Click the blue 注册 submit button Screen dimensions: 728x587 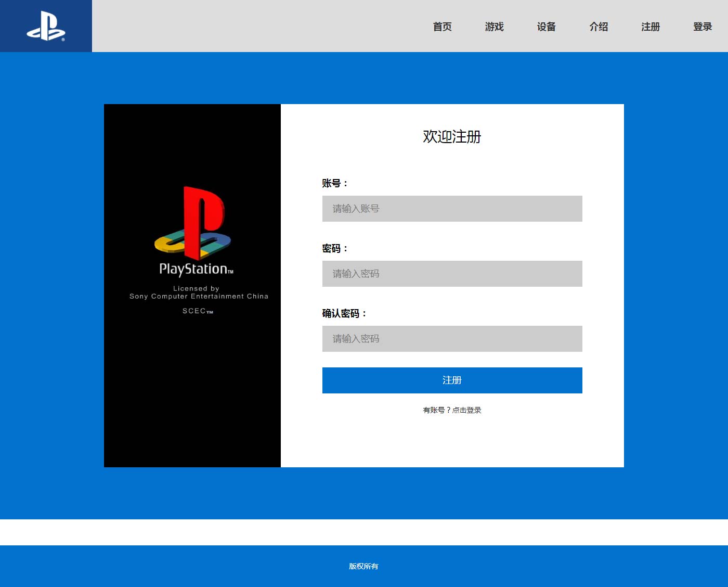tap(452, 380)
